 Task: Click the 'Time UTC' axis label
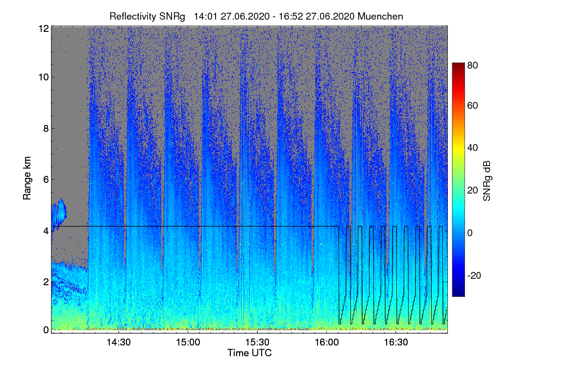pyautogui.click(x=249, y=353)
